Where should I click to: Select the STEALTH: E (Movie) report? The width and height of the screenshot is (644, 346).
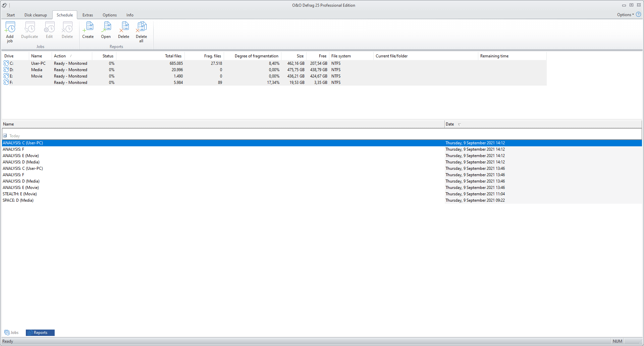pyautogui.click(x=322, y=194)
